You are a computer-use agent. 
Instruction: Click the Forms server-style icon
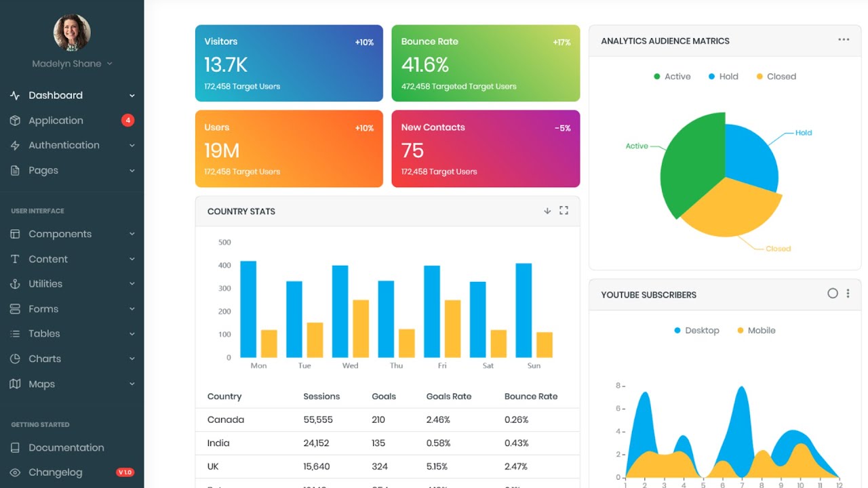pos(15,309)
